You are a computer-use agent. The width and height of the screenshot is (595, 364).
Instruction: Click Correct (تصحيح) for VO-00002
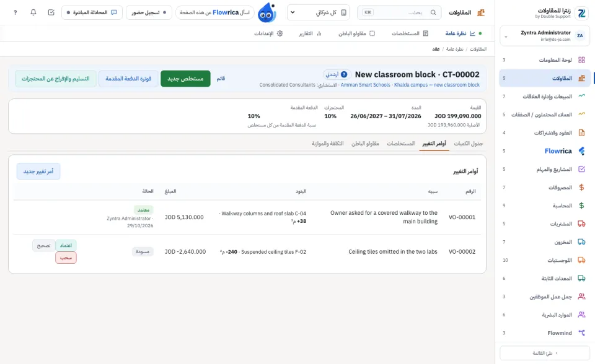coord(43,245)
